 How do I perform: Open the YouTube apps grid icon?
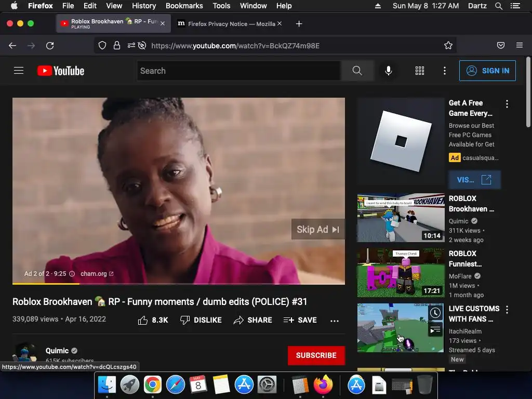click(x=420, y=71)
